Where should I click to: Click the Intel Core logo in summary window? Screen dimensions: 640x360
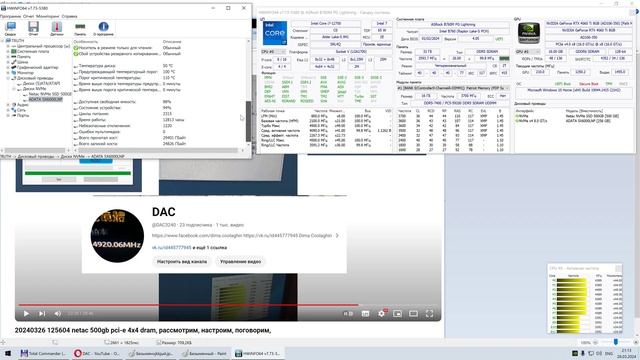point(275,33)
